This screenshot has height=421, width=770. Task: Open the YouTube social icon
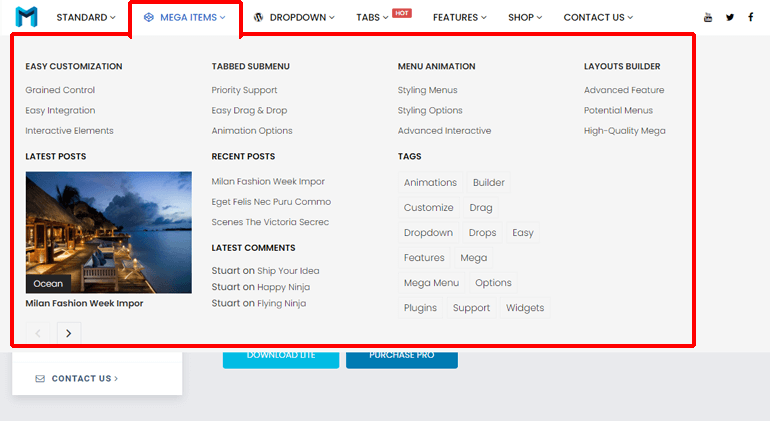click(708, 17)
